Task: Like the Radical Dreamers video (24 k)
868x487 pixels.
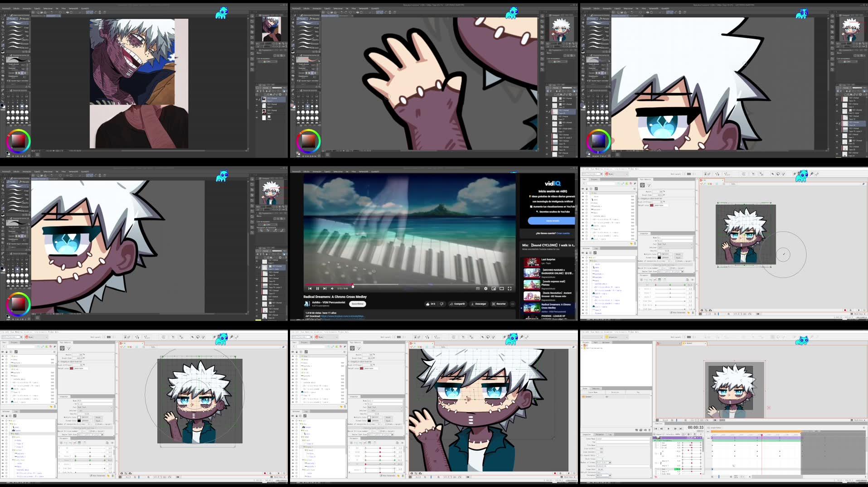Action: tap(430, 304)
